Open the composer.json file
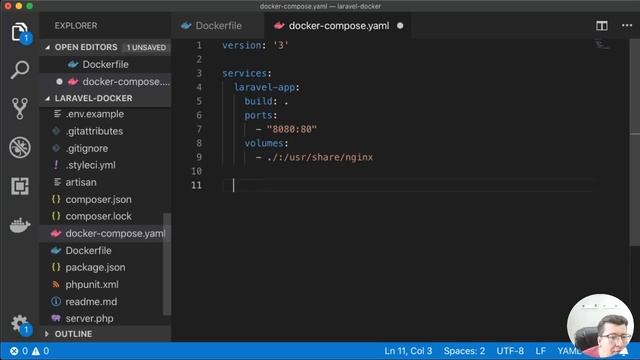This screenshot has width=640, height=360. (98, 200)
